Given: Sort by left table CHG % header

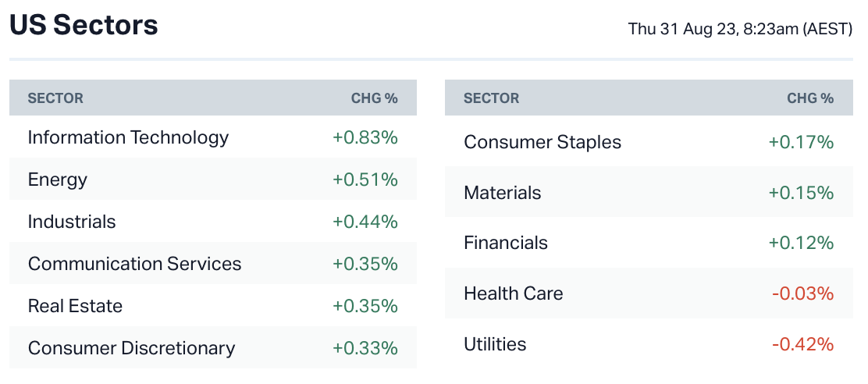Looking at the screenshot, I should click(374, 98).
